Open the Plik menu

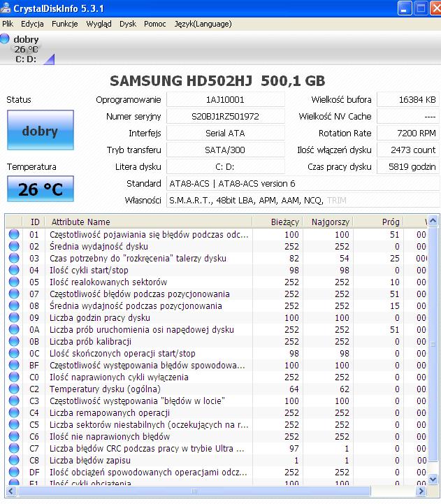[8, 24]
